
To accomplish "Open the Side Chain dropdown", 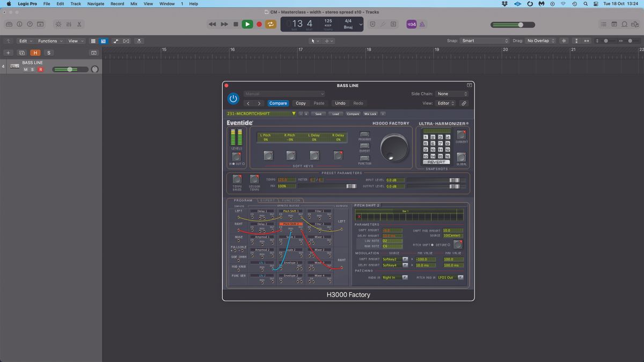I will (451, 94).
